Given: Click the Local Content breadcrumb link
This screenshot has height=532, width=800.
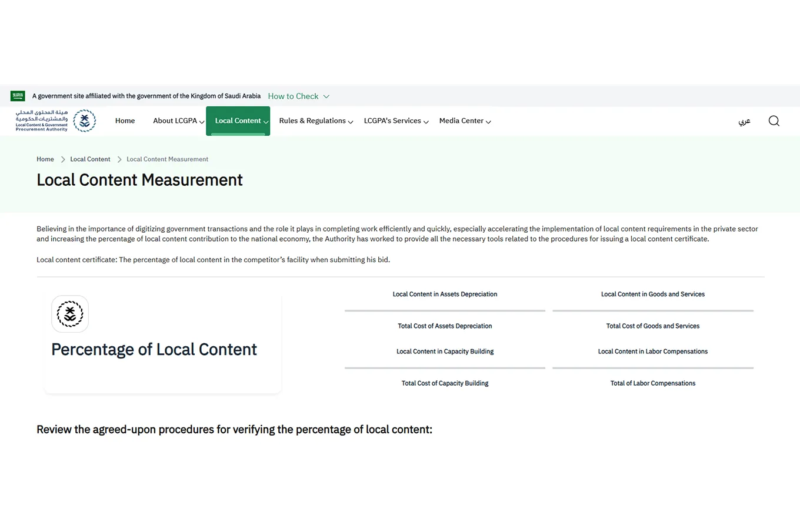Looking at the screenshot, I should coord(90,159).
